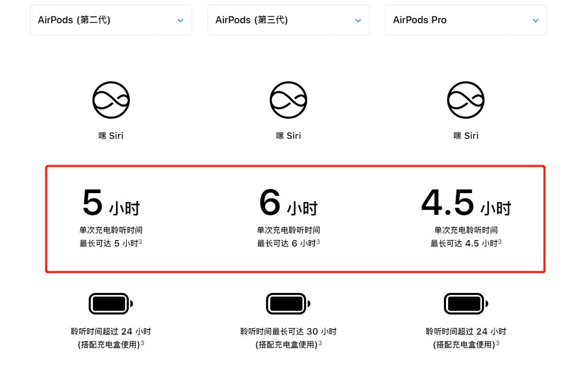Click the footnote 3 after 最长可达 4.5 小时

[499, 242]
